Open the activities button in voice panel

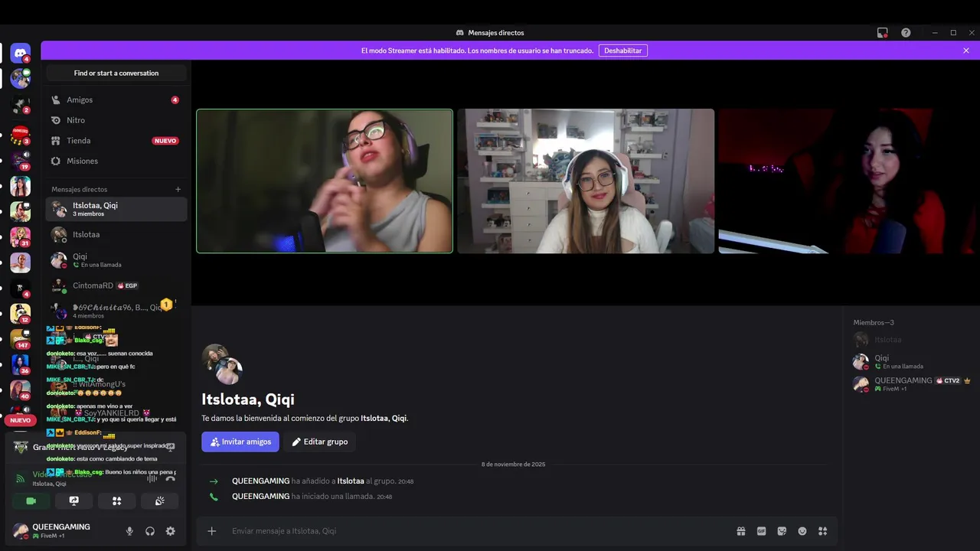click(116, 501)
